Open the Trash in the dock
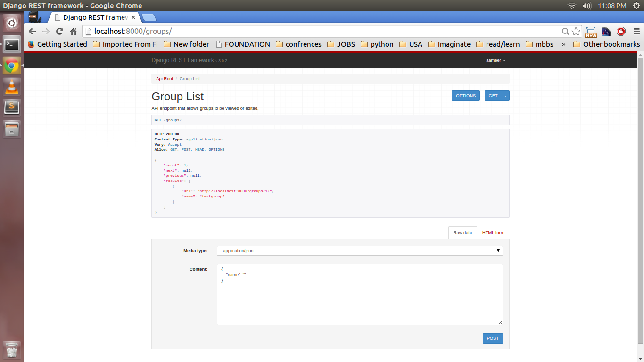The image size is (644, 362). tap(12, 350)
